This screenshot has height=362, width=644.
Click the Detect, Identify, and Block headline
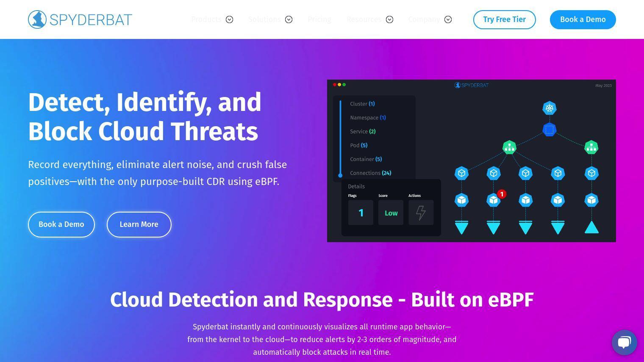tap(145, 116)
